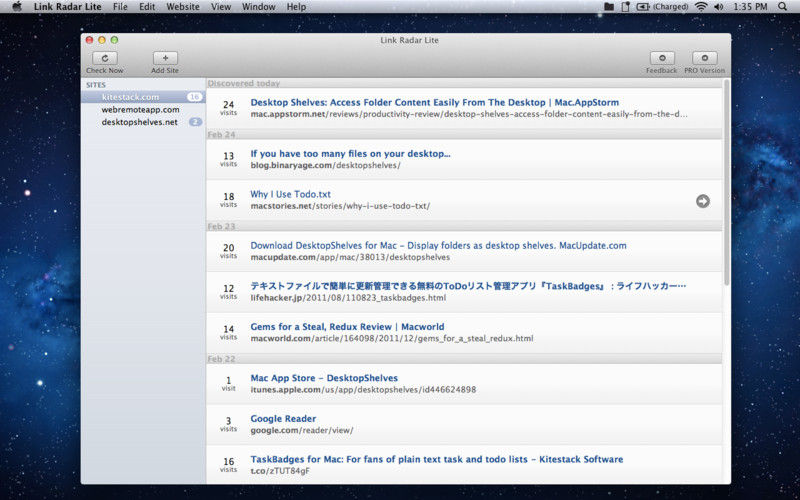Click the Check Now refresh icon
Image resolution: width=800 pixels, height=500 pixels.
[105, 58]
